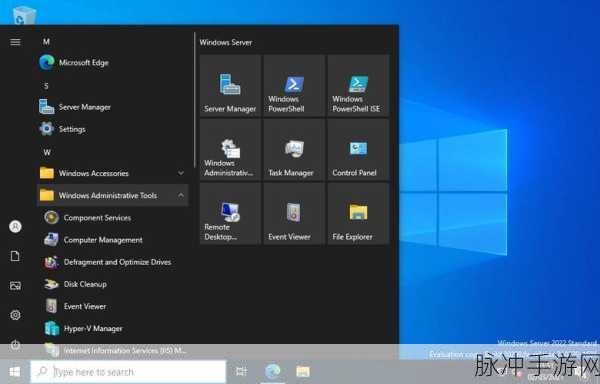Open the user account icon in the Start sidebar

[x=15, y=227]
